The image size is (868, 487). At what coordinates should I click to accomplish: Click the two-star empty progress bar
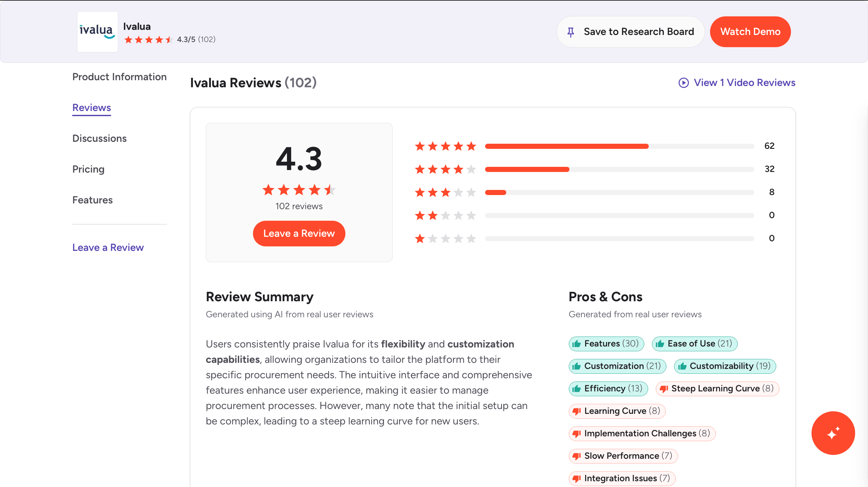pos(619,216)
